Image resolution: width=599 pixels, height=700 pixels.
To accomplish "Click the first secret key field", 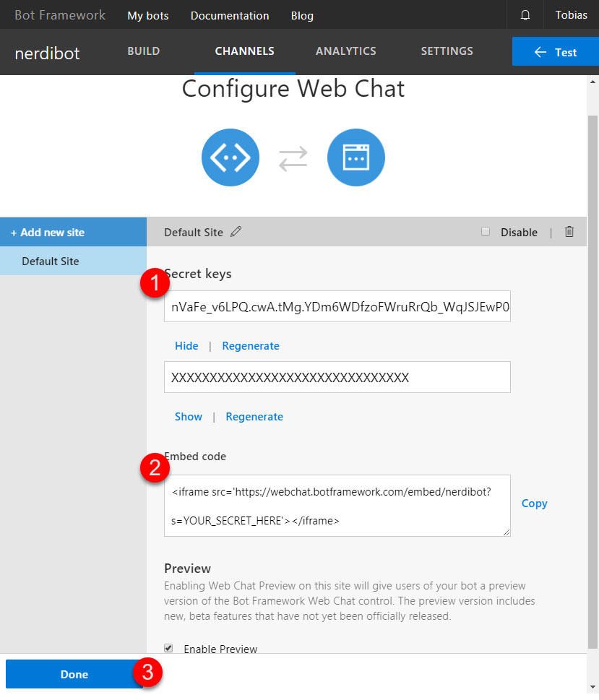I will [x=337, y=307].
